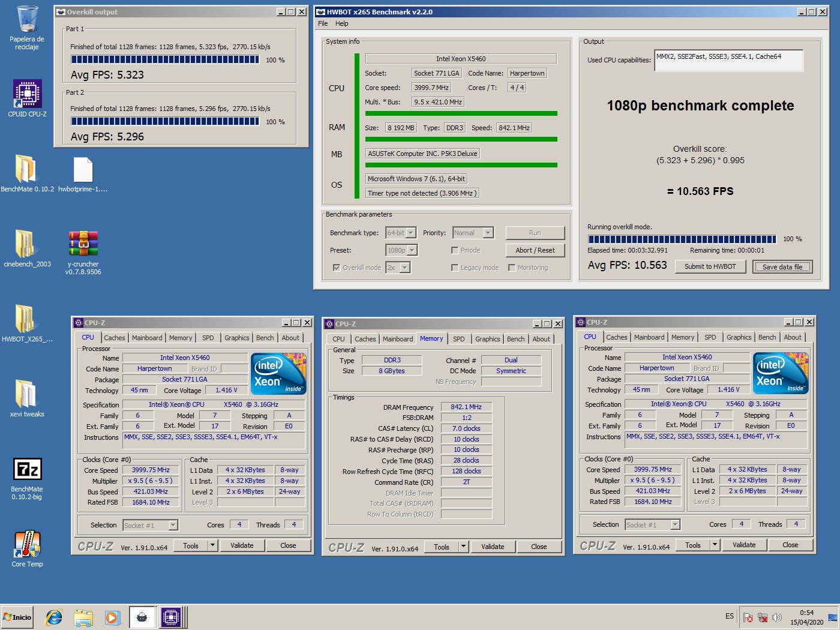Click the Running overkill mode progress bar

click(682, 239)
